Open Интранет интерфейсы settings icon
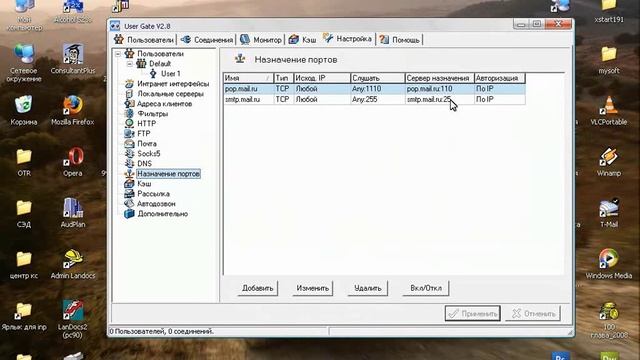The height and width of the screenshot is (360, 640). (129, 84)
